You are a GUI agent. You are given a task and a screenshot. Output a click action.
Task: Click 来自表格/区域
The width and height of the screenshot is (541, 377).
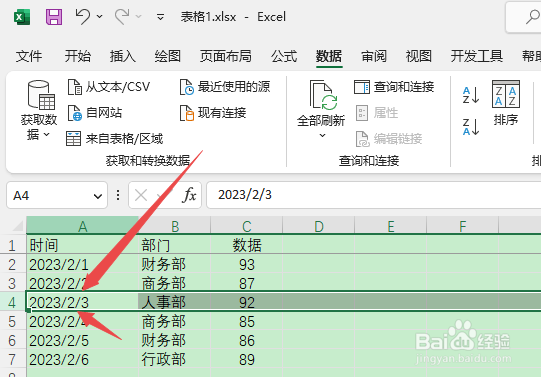pos(115,139)
